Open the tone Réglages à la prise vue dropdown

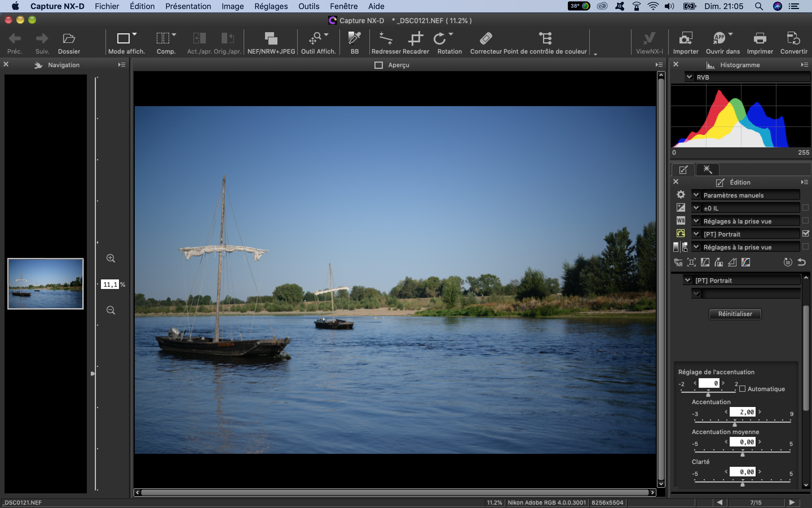745,247
